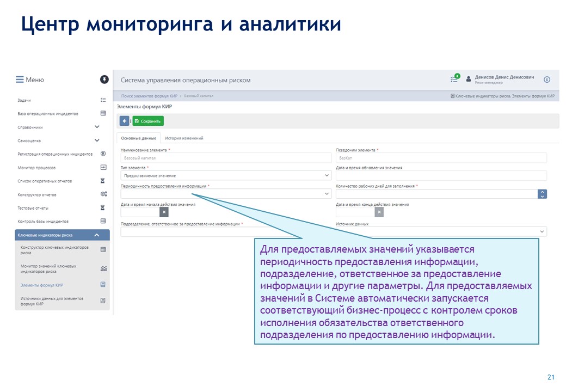Image resolution: width=566 pixels, height=392 pixels.
Task: Adjust Количество рабочих дней stepper
Action: tap(542, 194)
